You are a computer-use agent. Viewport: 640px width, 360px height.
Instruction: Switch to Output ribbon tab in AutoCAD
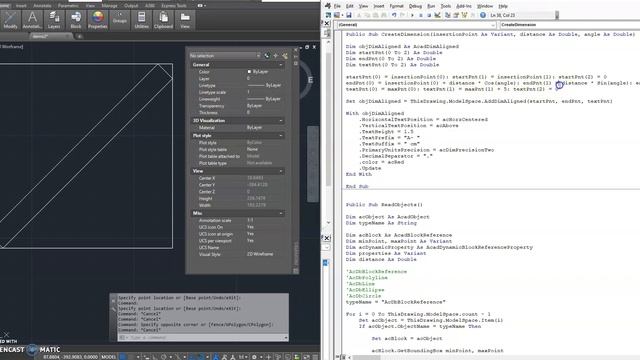click(131, 6)
